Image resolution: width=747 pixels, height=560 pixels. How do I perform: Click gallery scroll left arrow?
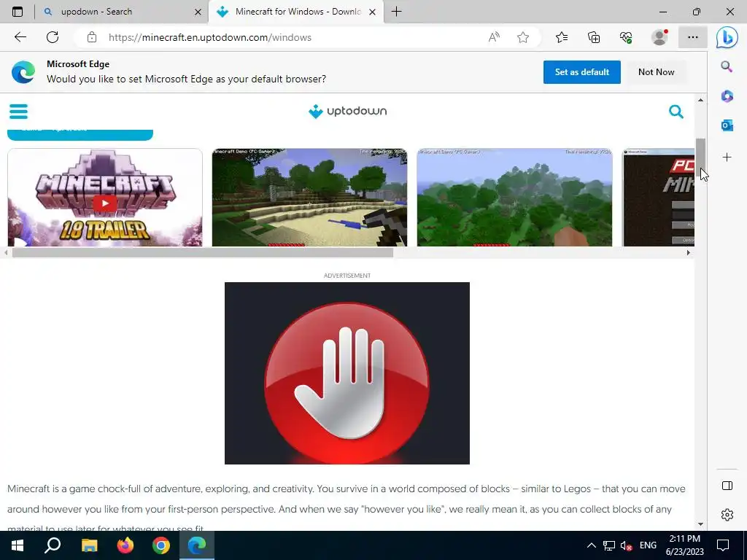pyautogui.click(x=6, y=253)
